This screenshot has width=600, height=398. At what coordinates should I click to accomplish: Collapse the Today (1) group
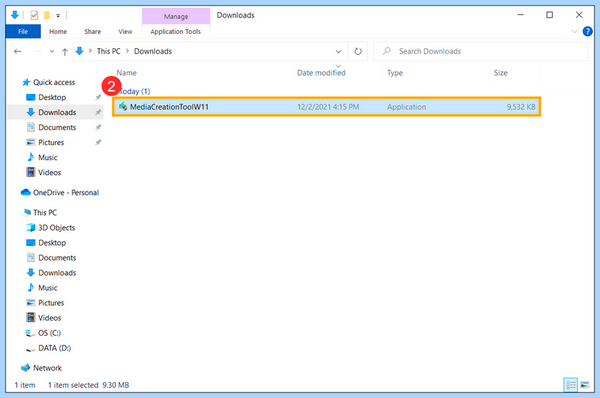pos(134,91)
